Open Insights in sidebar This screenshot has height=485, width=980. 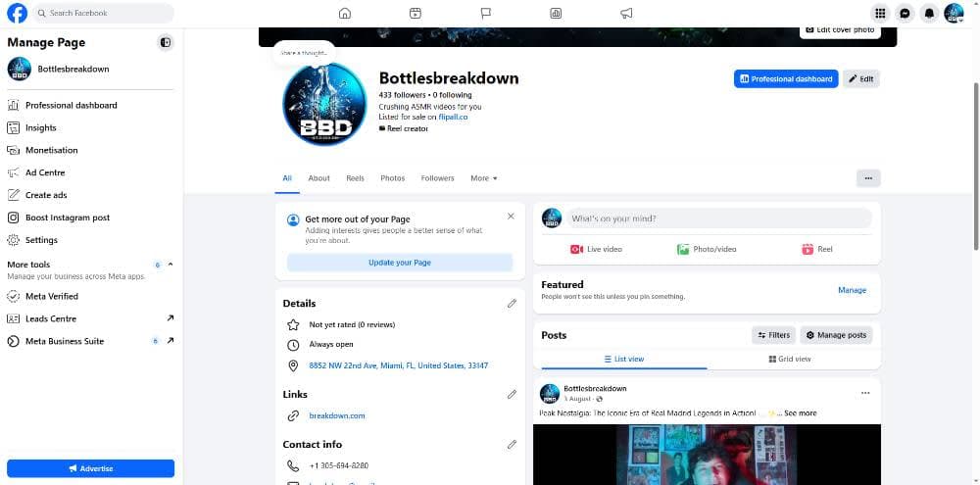90,128
